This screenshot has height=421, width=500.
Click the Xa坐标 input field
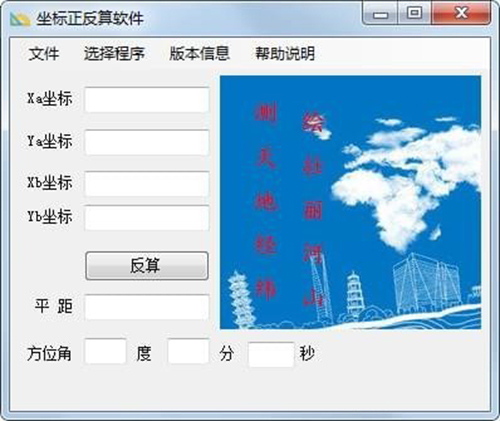click(x=147, y=100)
